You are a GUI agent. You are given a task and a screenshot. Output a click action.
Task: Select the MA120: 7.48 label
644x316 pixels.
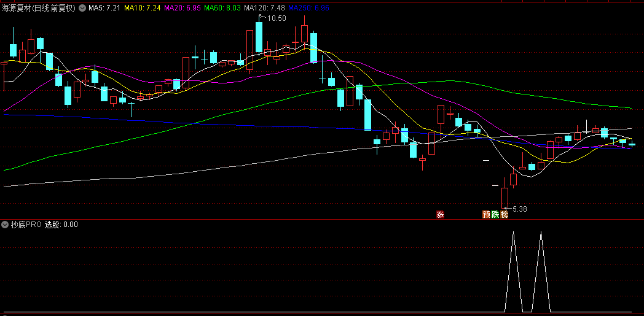[264, 8]
